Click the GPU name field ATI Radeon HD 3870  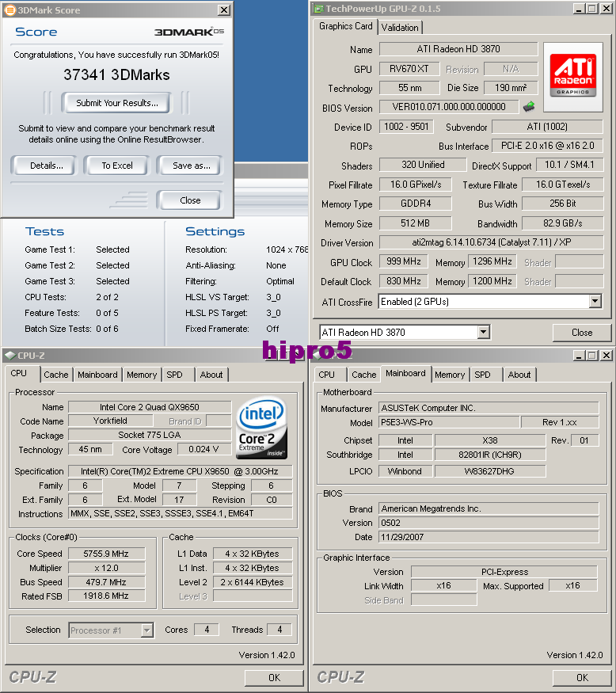point(458,49)
